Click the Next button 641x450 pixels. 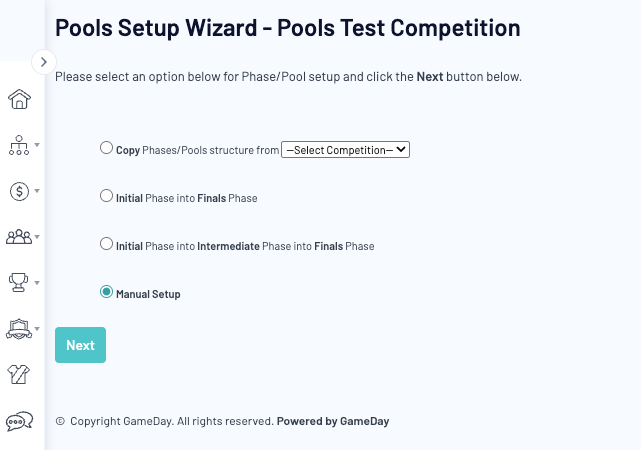click(80, 345)
